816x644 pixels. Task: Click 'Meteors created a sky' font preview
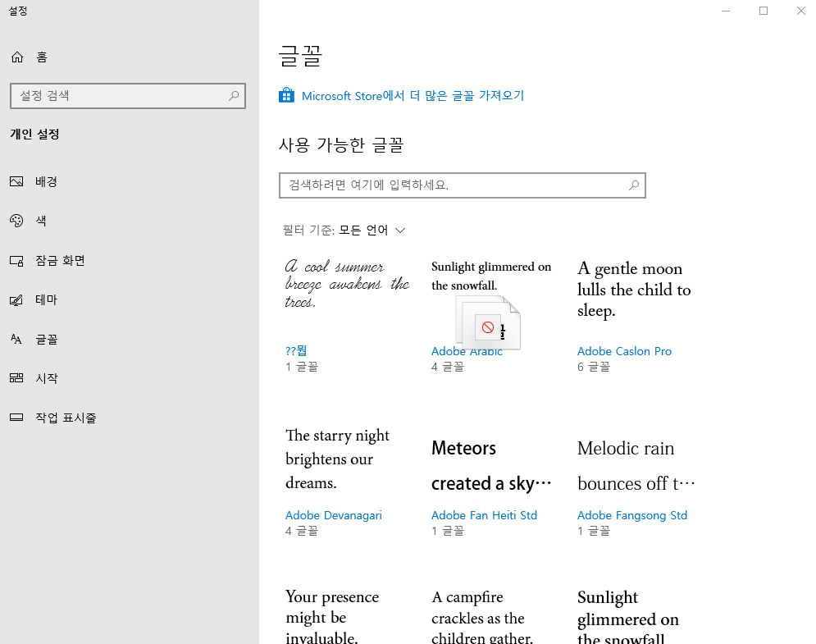pos(491,465)
